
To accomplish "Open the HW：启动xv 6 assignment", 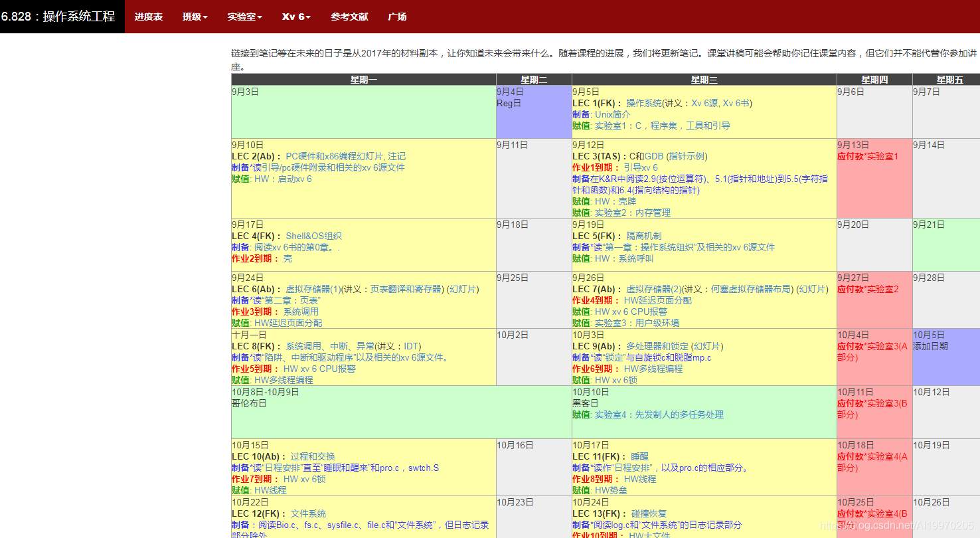I will (x=283, y=179).
